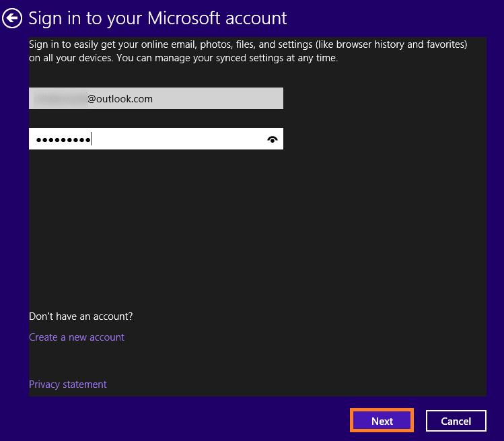Click the 'Sign in to your Microsoft account' heading
The height and width of the screenshot is (441, 504).
pos(157,18)
